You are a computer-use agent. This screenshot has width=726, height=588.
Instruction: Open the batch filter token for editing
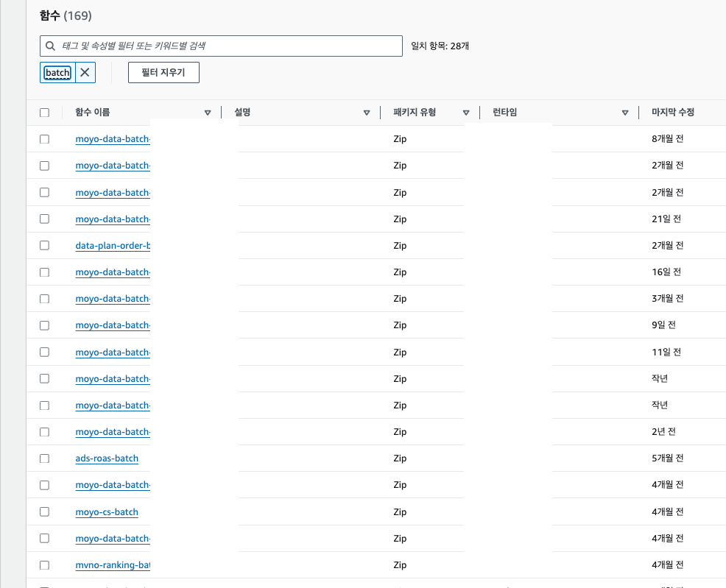[x=57, y=72]
